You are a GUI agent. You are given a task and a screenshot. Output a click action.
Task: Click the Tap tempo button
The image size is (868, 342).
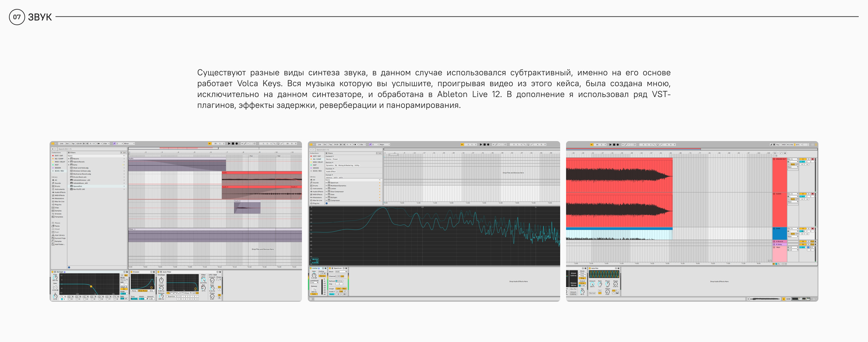click(73, 144)
